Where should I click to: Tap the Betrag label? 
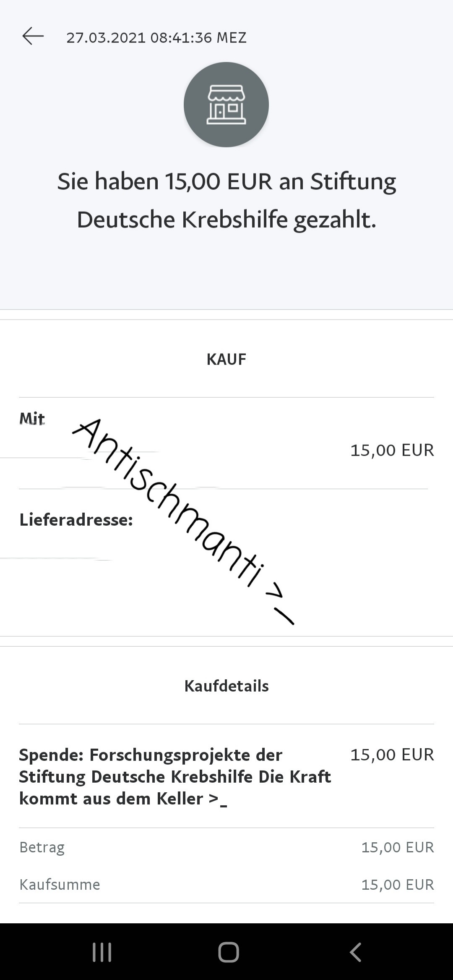point(42,847)
